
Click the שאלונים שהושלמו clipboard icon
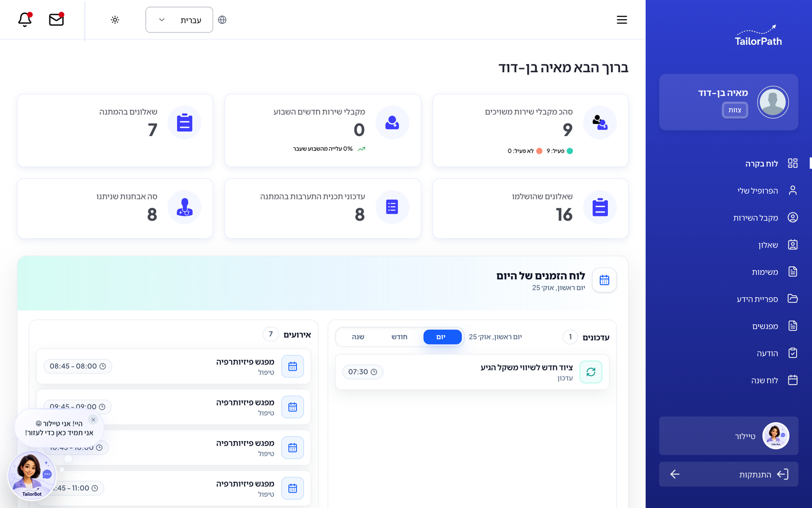pos(600,207)
